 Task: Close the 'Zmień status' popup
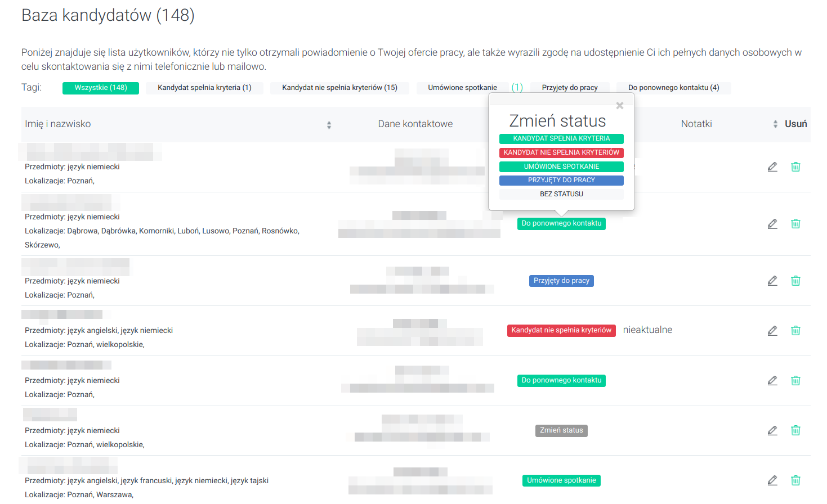tap(619, 106)
